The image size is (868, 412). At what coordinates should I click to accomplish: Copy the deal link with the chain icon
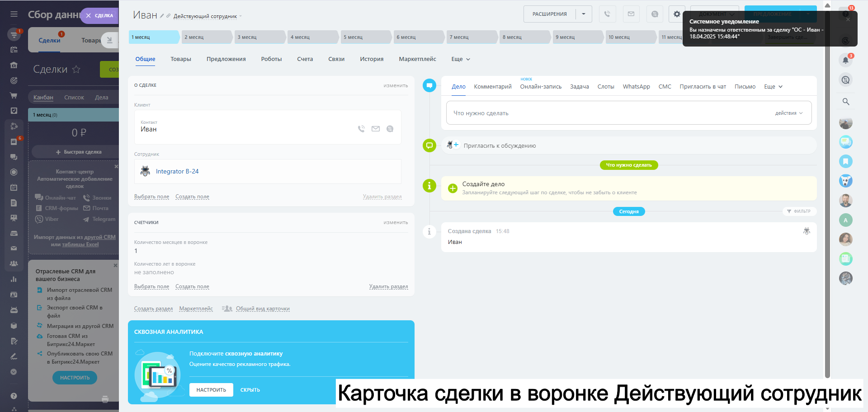pyautogui.click(x=168, y=16)
